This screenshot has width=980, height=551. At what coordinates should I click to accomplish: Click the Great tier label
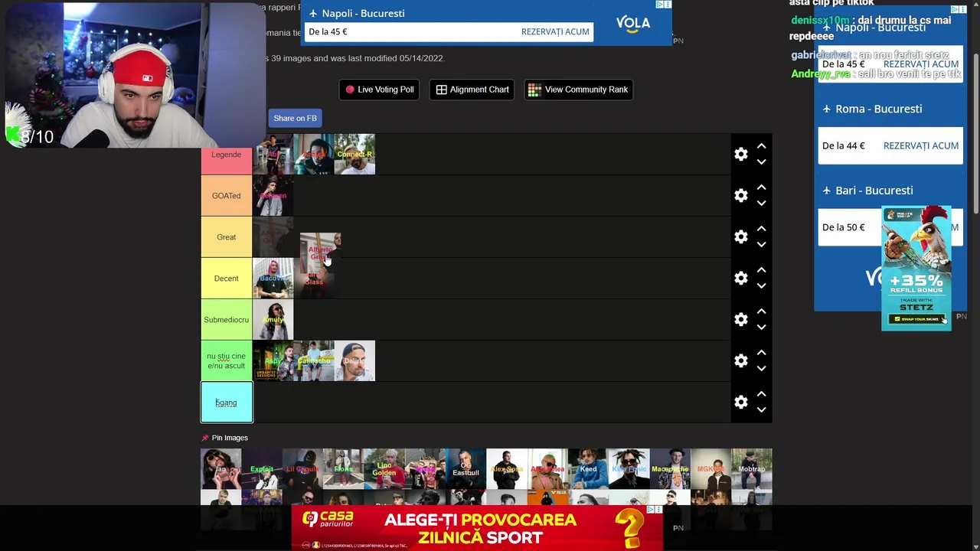226,237
